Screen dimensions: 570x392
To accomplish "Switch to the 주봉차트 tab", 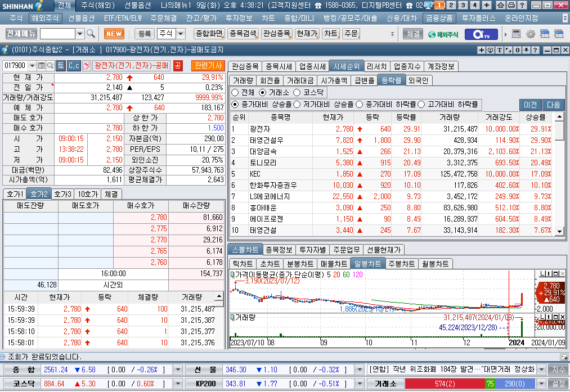I will (401, 264).
